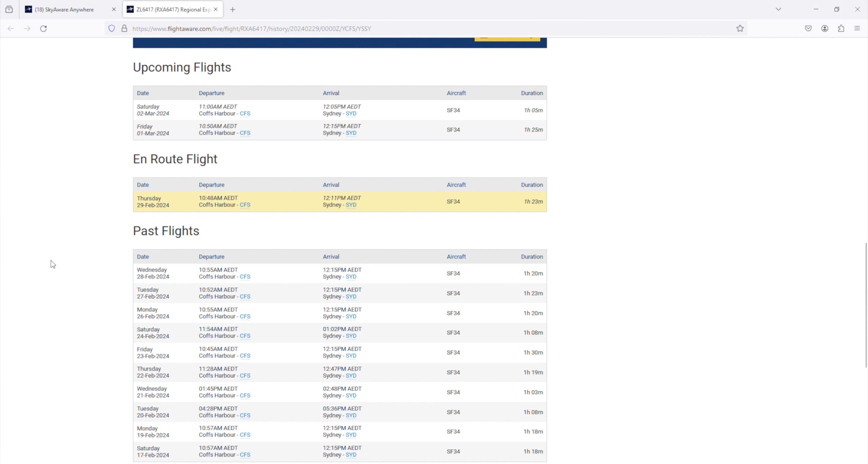The width and height of the screenshot is (868, 464).
Task: Click the tracking protection shield icon
Action: (112, 28)
